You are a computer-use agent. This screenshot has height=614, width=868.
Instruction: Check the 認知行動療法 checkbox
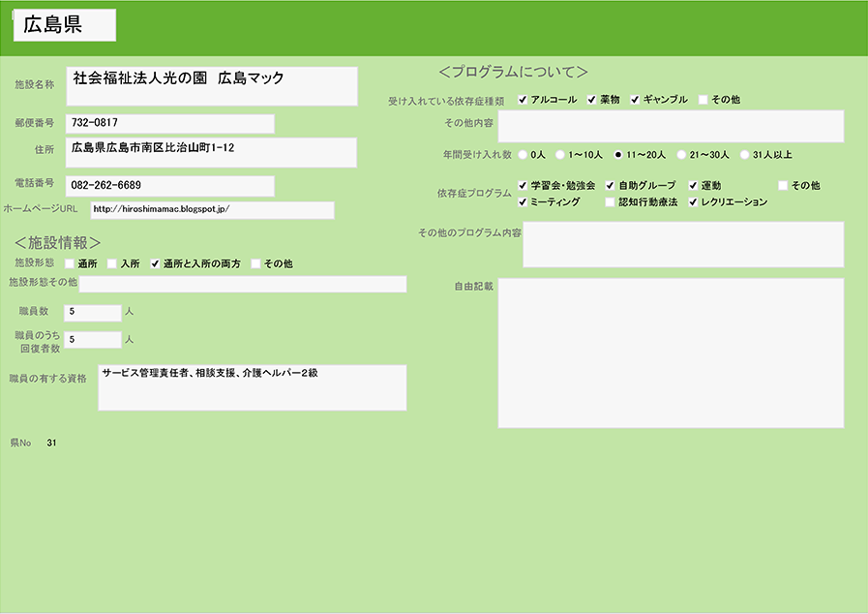click(610, 202)
